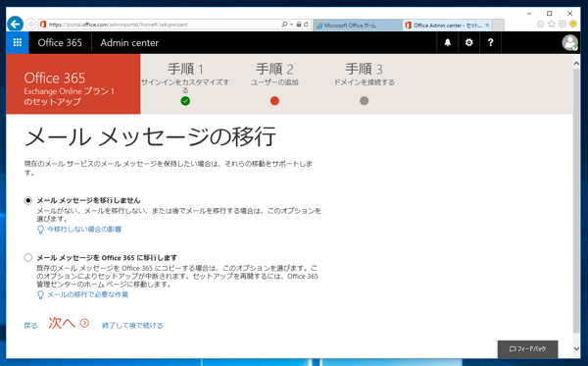
Task: Click the Admin center header link
Action: (129, 43)
